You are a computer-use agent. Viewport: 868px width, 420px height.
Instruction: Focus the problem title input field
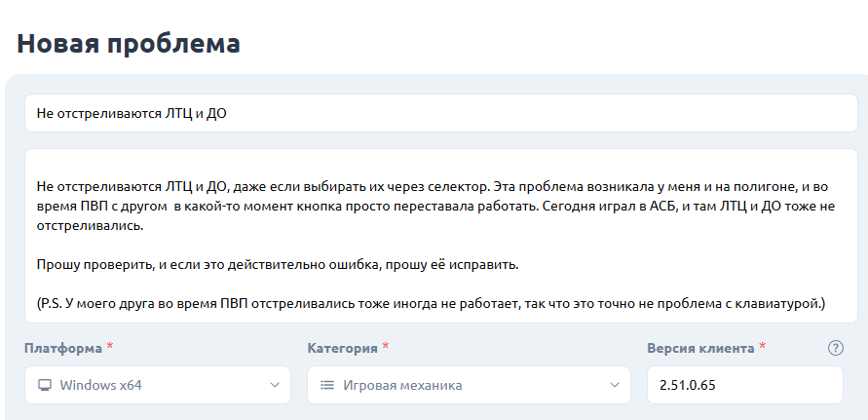tap(440, 113)
